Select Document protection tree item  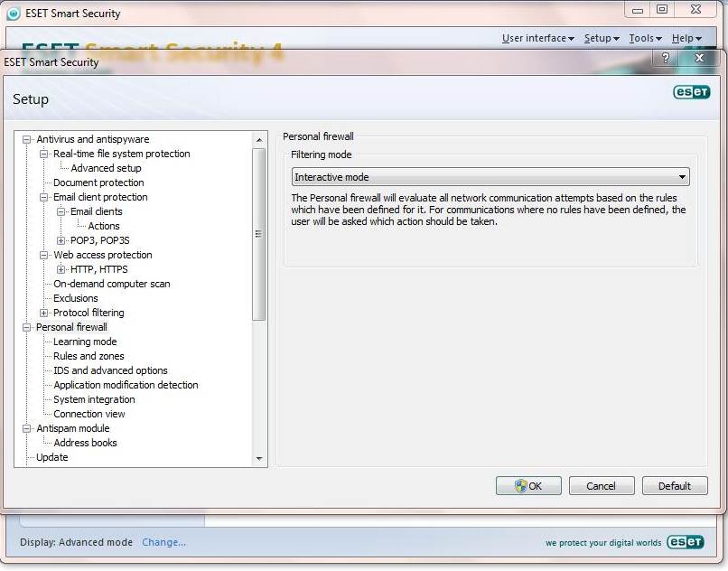pyautogui.click(x=98, y=183)
